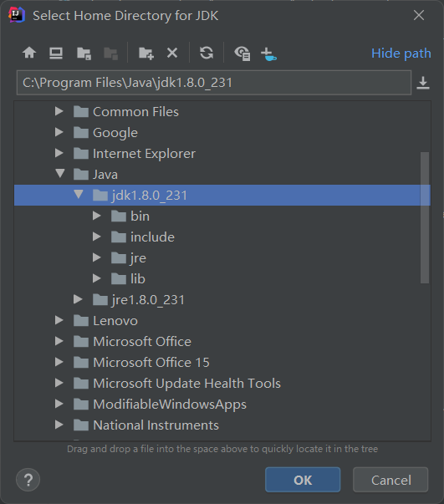Expand the lib folder arrow
444x504 pixels.
[97, 278]
